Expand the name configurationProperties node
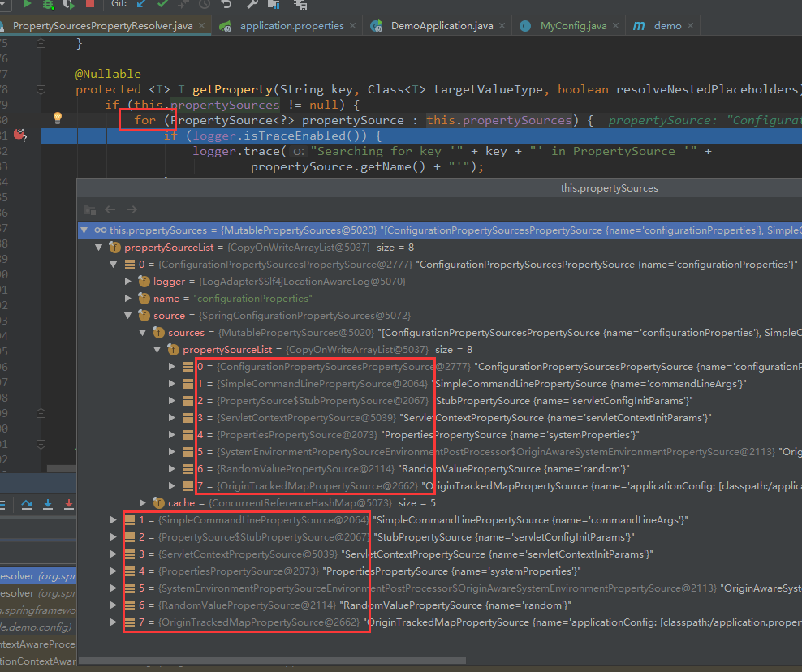 [x=128, y=298]
